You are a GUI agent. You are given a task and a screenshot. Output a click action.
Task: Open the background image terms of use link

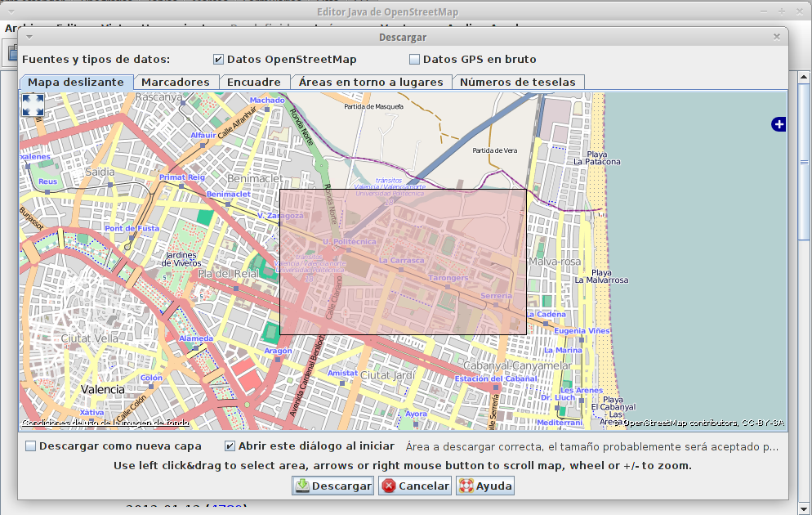click(105, 423)
